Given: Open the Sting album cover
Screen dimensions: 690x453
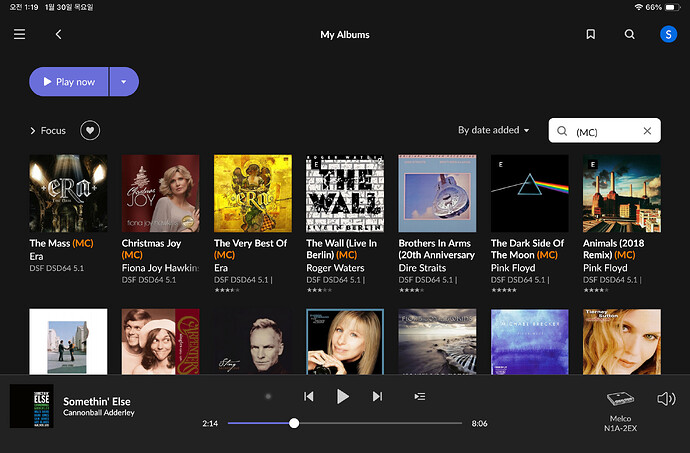Looking at the screenshot, I should tap(253, 342).
